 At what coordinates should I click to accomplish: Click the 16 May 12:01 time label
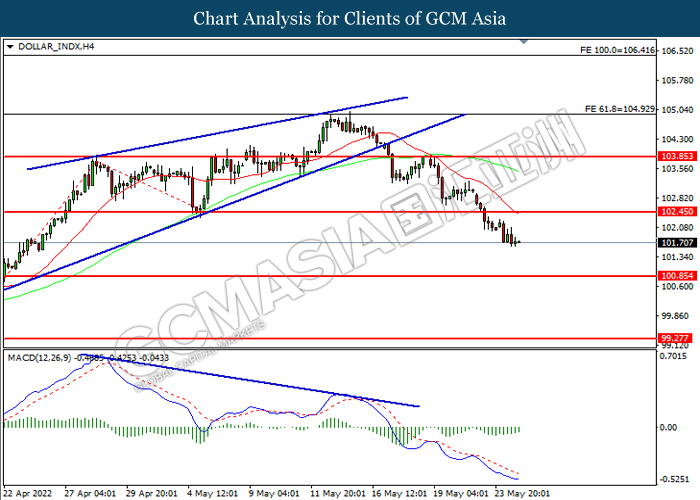pos(400,494)
